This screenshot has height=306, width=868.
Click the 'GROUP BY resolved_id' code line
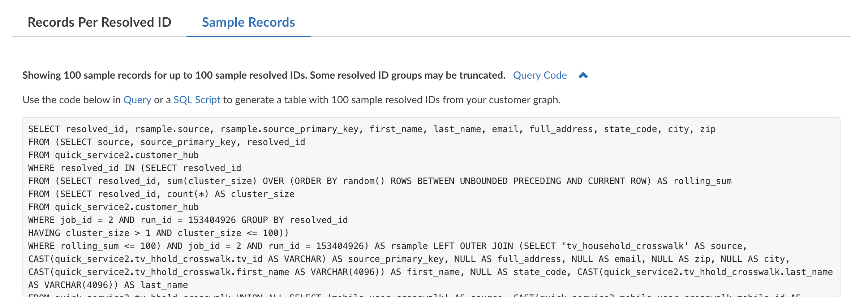[188, 220]
